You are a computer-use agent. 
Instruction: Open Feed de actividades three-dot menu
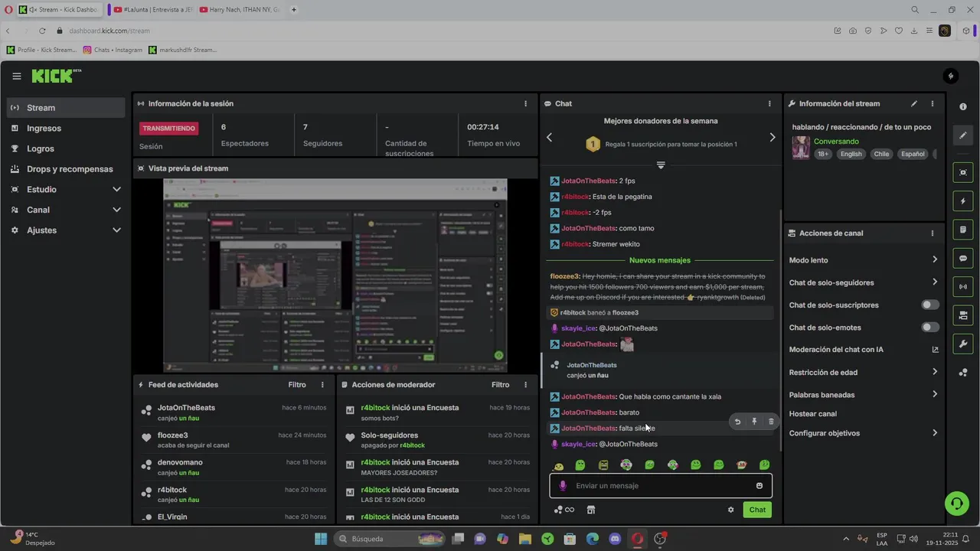pos(322,385)
